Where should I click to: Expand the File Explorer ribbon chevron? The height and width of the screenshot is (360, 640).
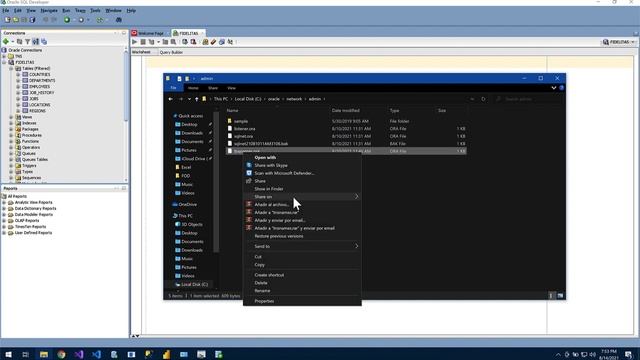coord(553,88)
